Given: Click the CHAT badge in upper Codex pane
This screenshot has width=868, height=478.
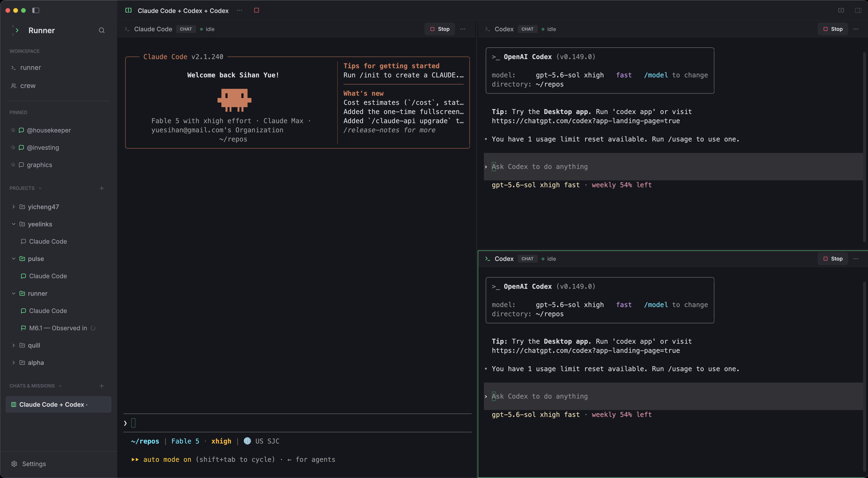Looking at the screenshot, I should [527, 29].
